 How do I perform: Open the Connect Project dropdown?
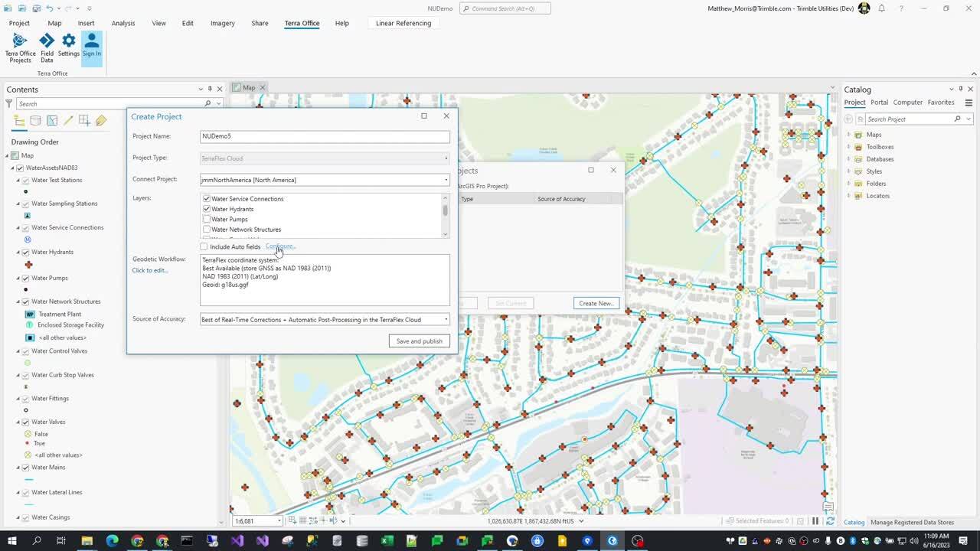click(x=446, y=180)
